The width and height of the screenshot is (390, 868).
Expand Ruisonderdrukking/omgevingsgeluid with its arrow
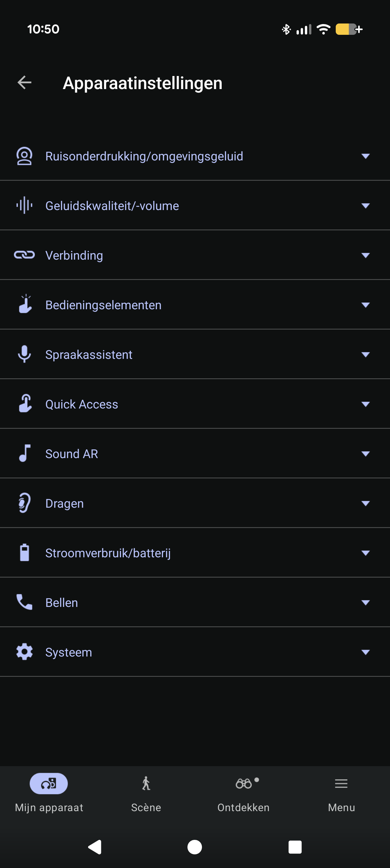(365, 156)
